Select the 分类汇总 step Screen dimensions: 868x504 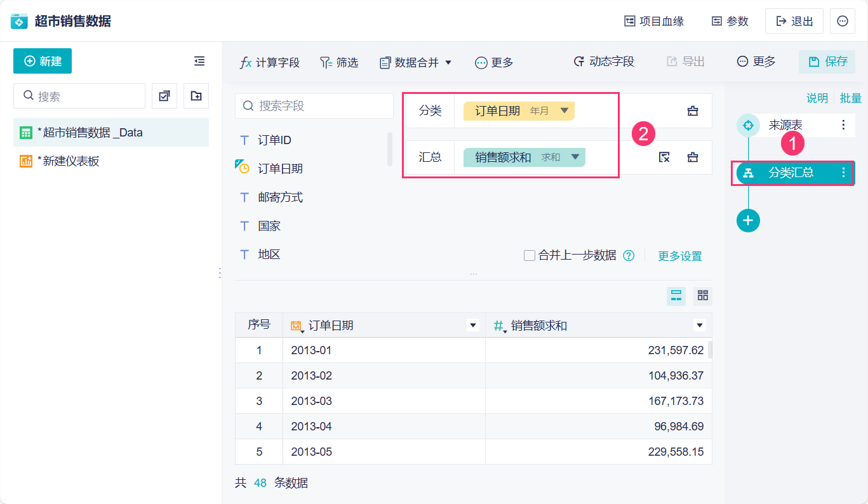pos(791,173)
